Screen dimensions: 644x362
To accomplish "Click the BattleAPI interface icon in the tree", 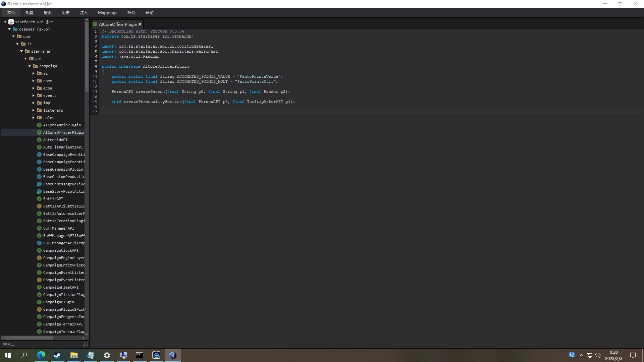I will [39, 199].
